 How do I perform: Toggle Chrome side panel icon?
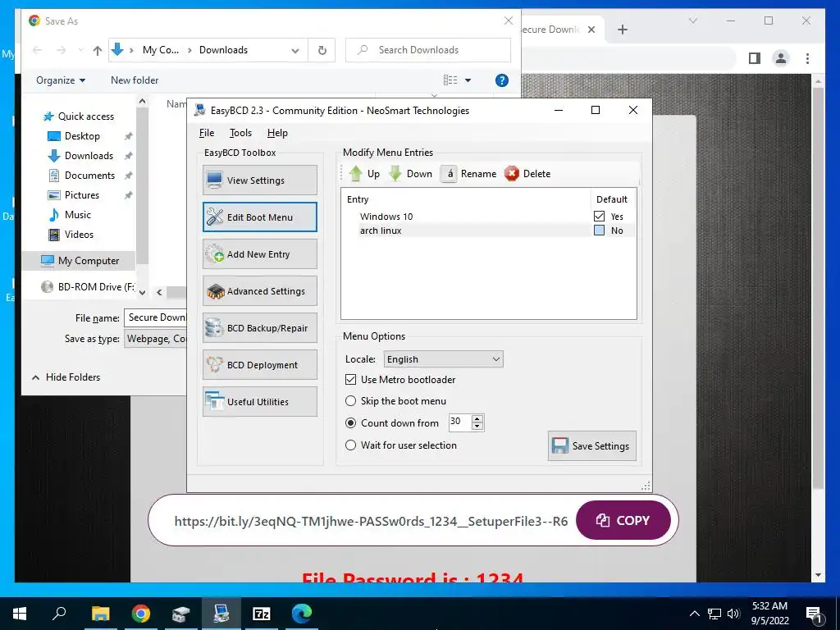tap(755, 58)
